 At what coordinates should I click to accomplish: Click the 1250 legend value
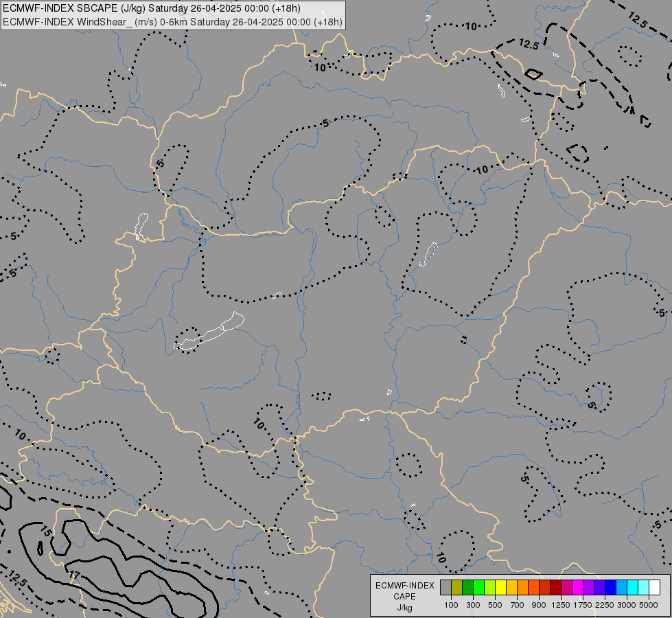(x=561, y=605)
